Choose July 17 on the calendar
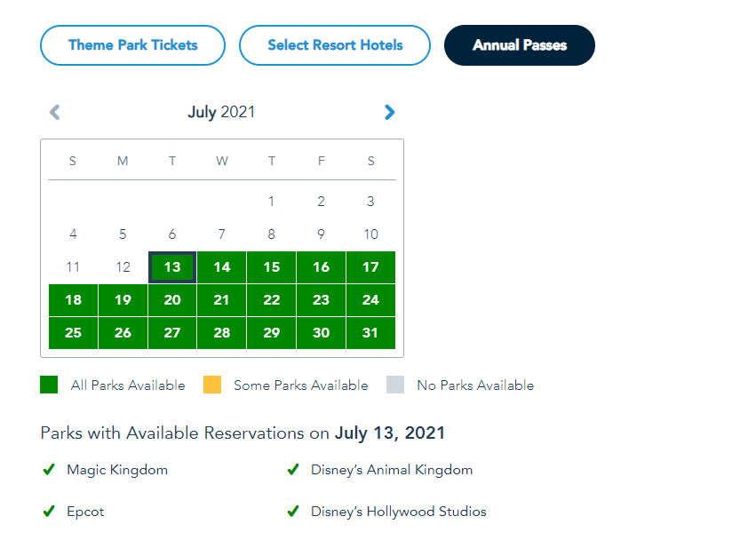Viewport: 756px width, 548px height. click(x=370, y=267)
